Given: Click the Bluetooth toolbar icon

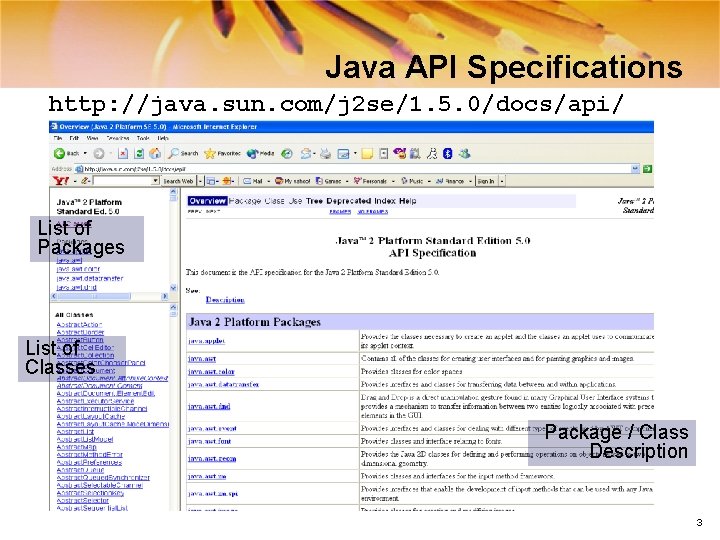Looking at the screenshot, I should point(448,153).
